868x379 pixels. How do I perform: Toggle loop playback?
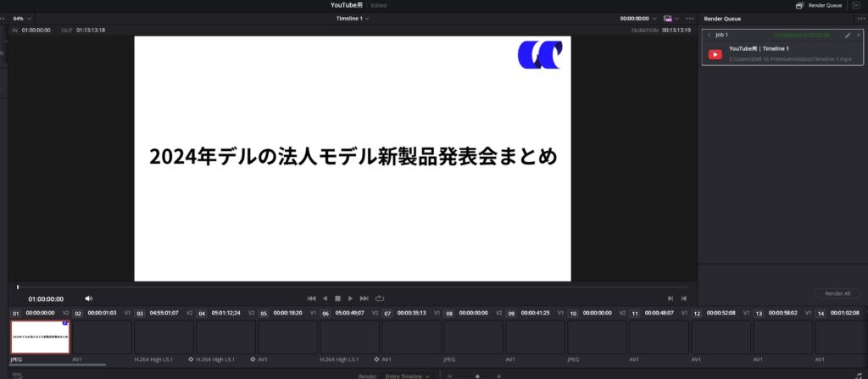click(x=380, y=298)
